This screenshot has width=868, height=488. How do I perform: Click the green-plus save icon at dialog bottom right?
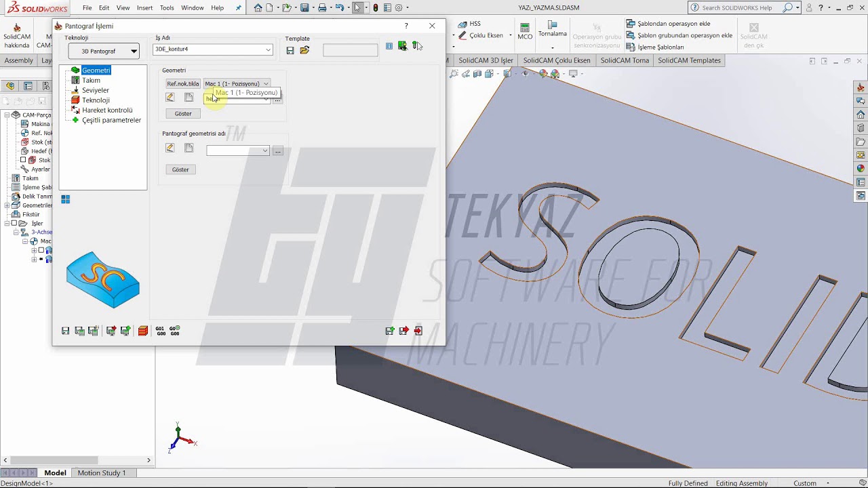pos(390,331)
